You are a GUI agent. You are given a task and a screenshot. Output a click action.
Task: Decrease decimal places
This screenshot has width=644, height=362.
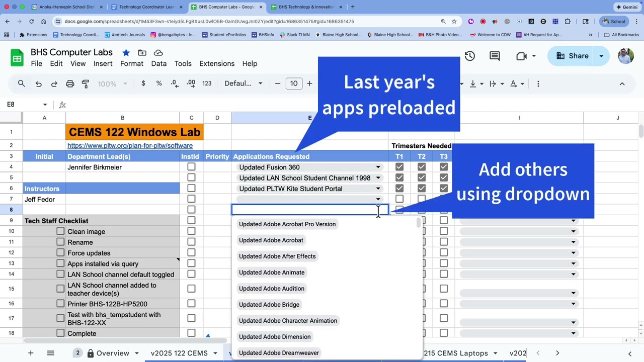(x=174, y=83)
